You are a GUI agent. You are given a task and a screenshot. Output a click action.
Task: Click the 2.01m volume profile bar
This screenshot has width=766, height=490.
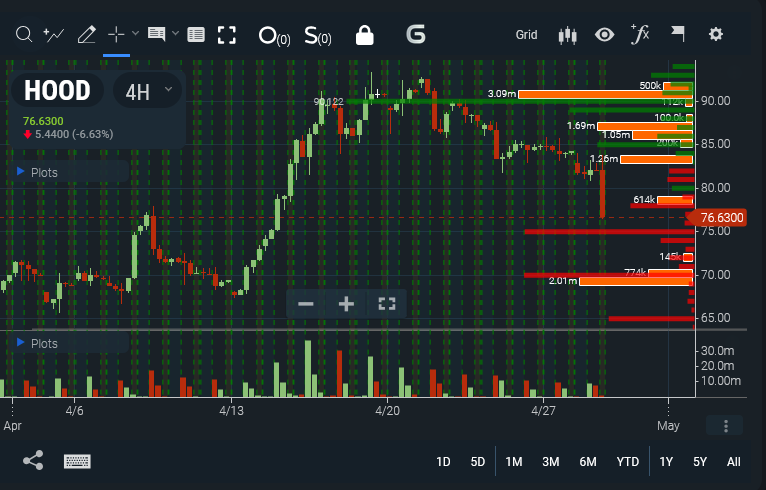[x=636, y=281]
